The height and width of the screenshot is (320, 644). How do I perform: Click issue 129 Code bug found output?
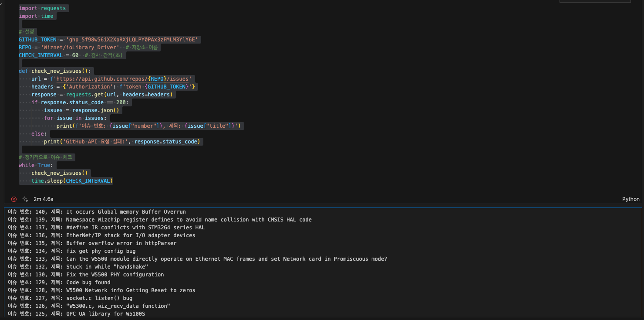[59, 283]
